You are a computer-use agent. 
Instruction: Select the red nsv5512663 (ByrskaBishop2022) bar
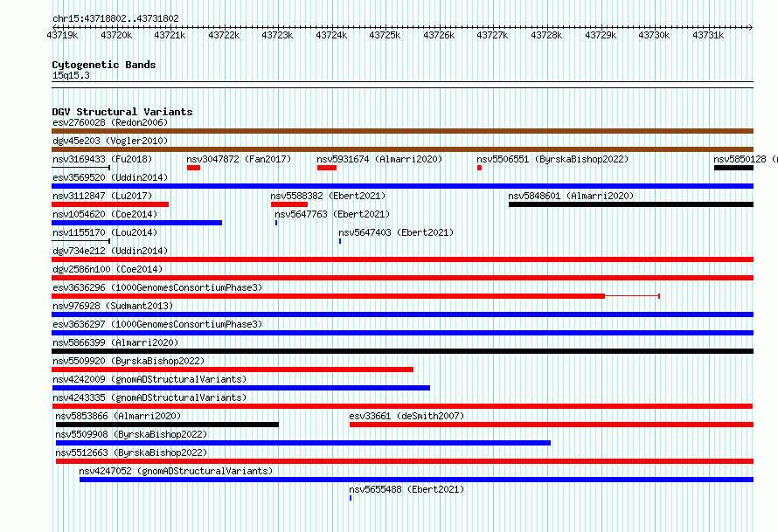[x=405, y=461]
